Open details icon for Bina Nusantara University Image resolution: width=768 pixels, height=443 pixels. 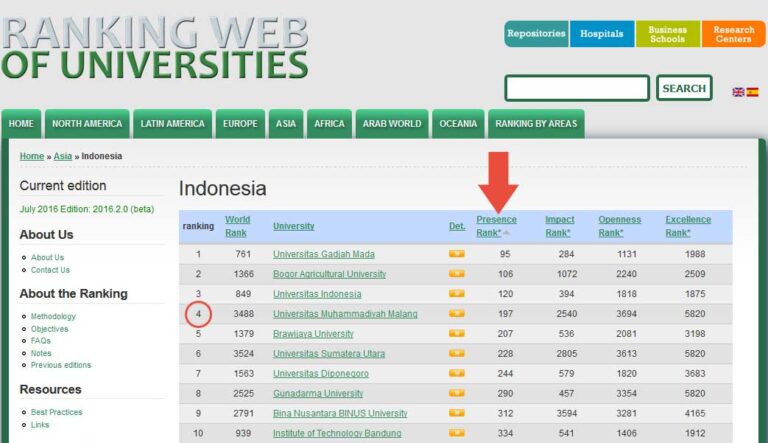click(456, 413)
